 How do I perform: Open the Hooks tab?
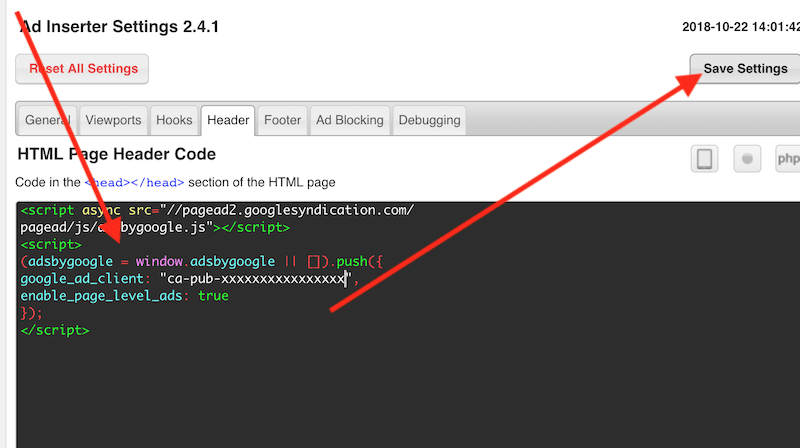174,120
